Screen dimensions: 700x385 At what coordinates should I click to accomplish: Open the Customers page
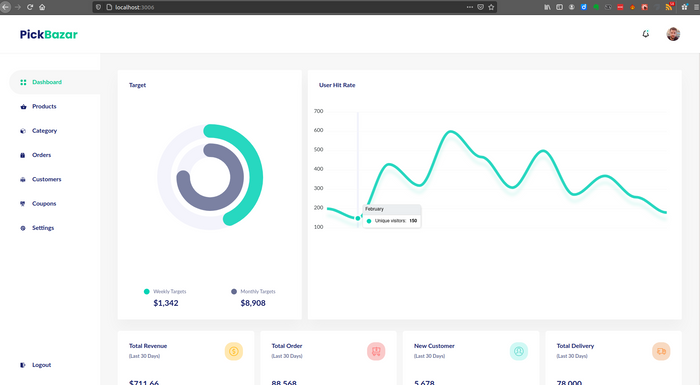tap(47, 179)
